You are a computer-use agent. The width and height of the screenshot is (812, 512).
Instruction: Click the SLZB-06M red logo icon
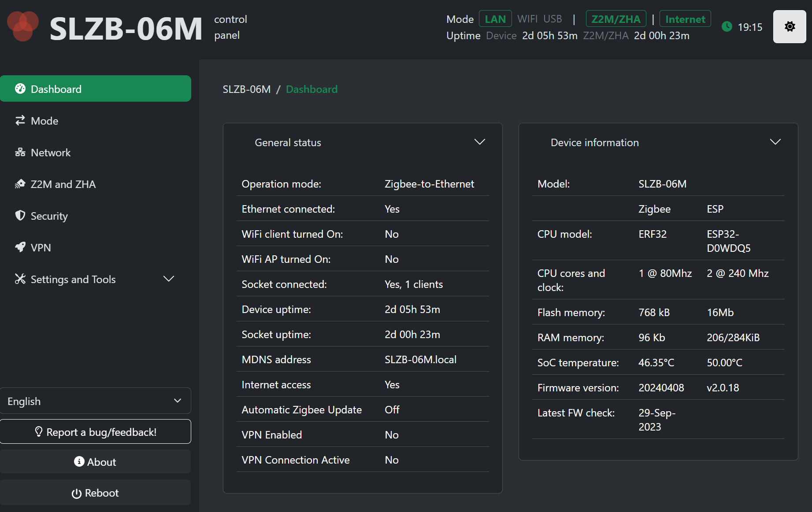coord(23,26)
